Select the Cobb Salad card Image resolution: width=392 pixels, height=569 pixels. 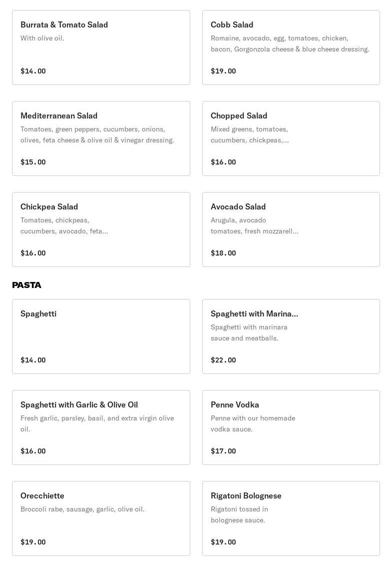pyautogui.click(x=291, y=47)
